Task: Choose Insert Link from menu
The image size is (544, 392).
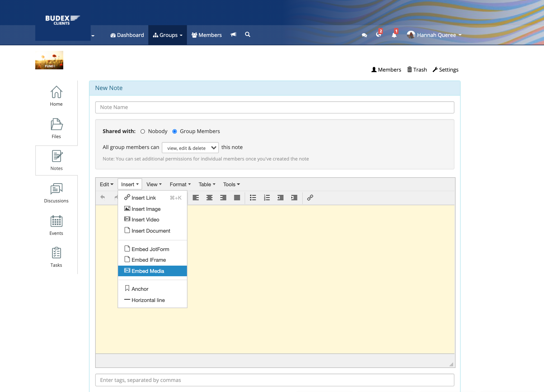Action: click(153, 198)
